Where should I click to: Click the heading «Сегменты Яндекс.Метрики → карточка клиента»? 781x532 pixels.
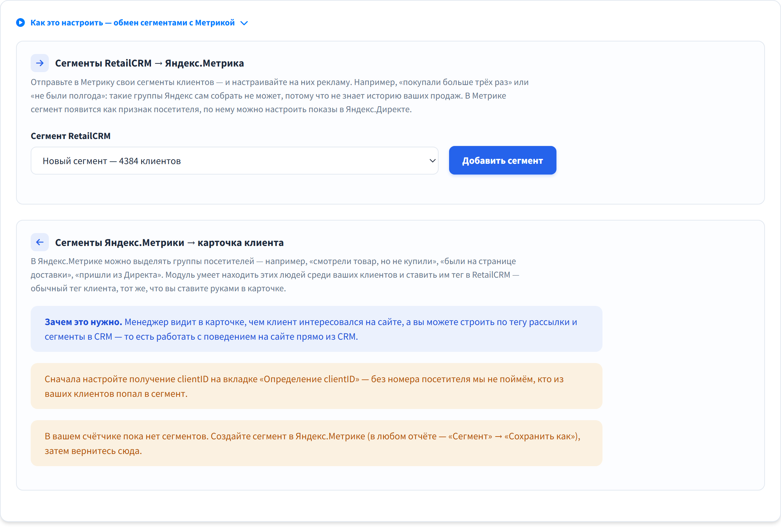[169, 242]
